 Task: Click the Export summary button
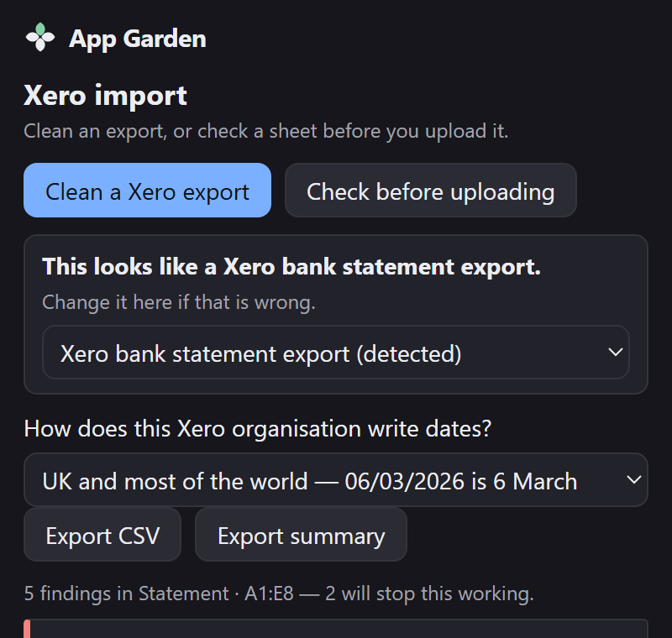pyautogui.click(x=301, y=535)
